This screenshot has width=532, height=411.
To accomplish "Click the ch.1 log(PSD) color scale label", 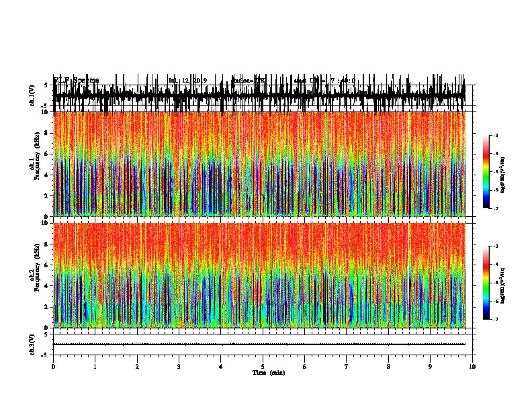I will [x=503, y=175].
